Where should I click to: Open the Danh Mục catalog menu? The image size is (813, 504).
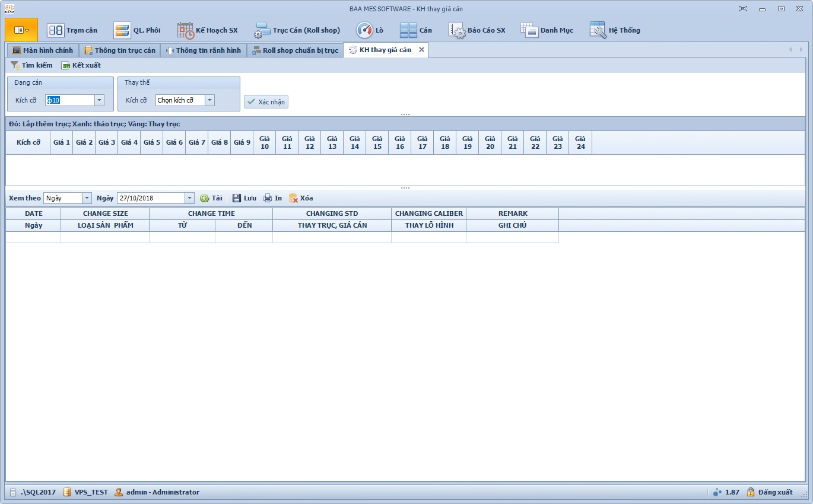coord(547,30)
